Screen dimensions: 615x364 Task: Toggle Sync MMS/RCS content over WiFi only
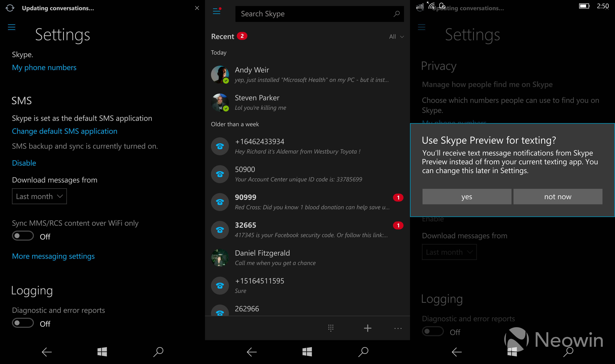(23, 236)
